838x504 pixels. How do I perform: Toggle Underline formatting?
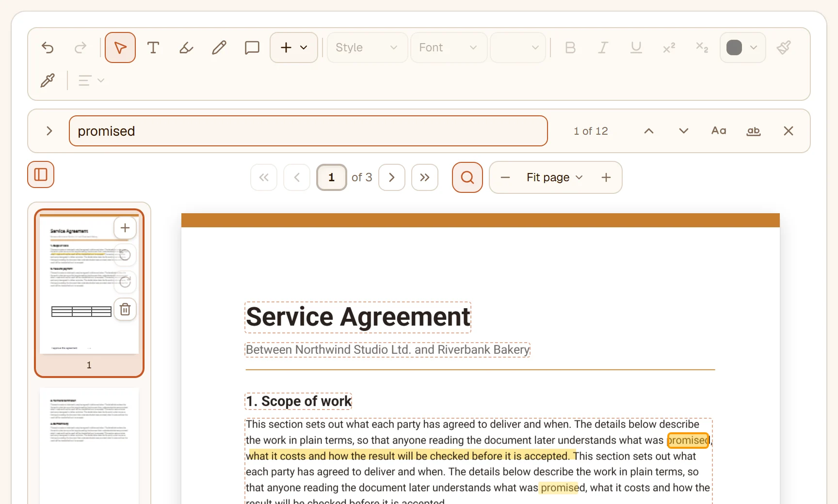pyautogui.click(x=636, y=47)
